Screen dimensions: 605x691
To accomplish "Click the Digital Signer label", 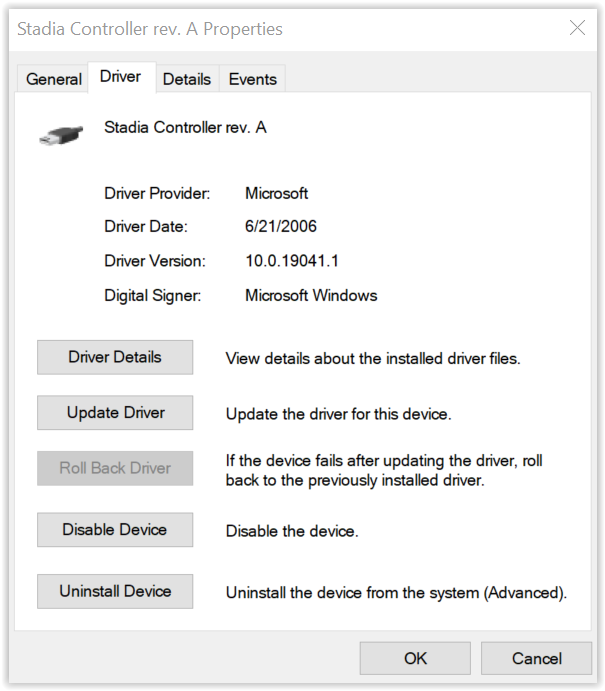I will [x=153, y=296].
